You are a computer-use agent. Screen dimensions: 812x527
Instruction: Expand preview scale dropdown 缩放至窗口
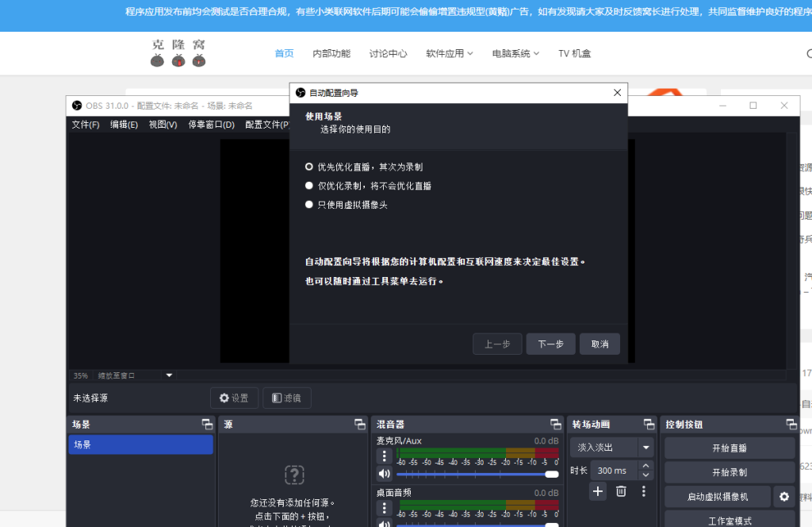(x=169, y=375)
